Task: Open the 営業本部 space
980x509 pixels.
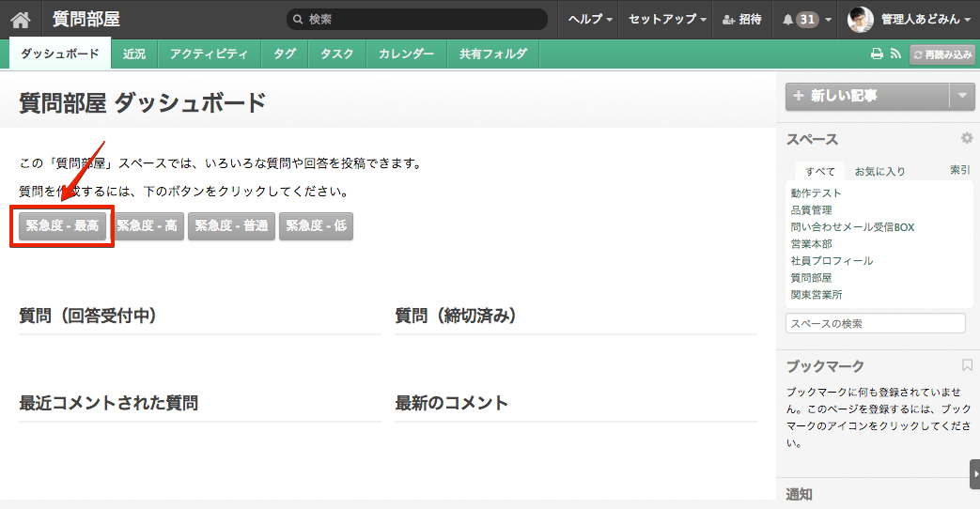Action: click(x=811, y=243)
